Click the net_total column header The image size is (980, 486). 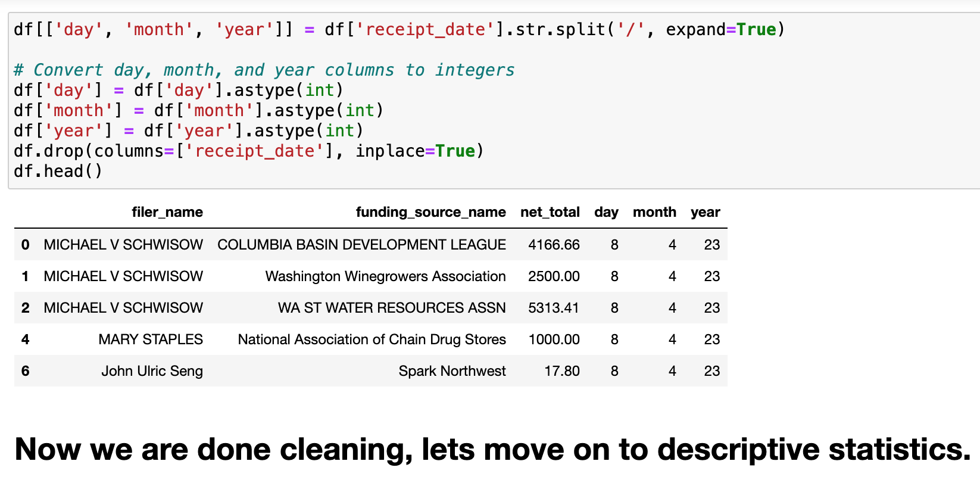(550, 213)
